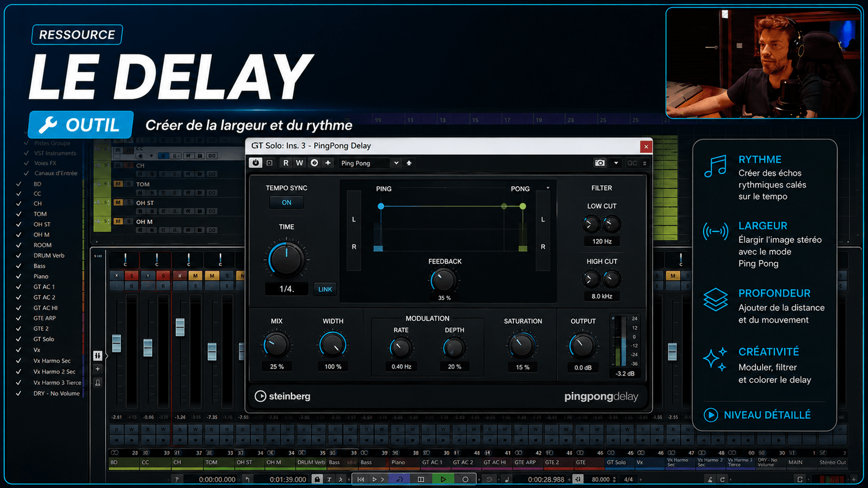Toggle visibility checkmark for ROOM channel

(19, 245)
